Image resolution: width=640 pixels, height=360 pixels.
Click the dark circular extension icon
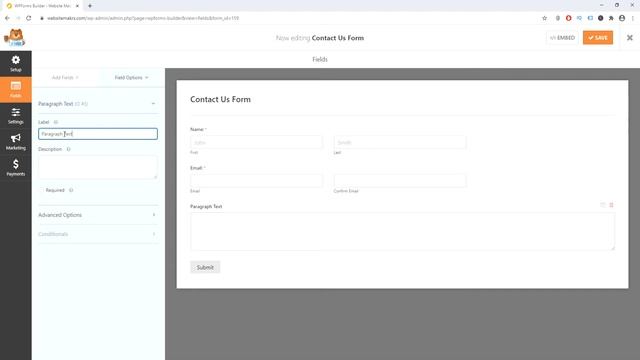point(600,18)
